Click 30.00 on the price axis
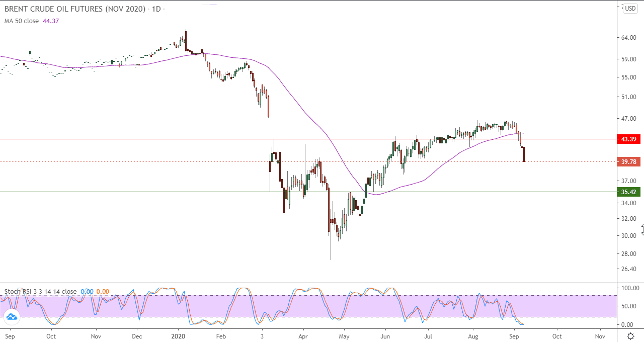The width and height of the screenshot is (644, 342). click(629, 236)
